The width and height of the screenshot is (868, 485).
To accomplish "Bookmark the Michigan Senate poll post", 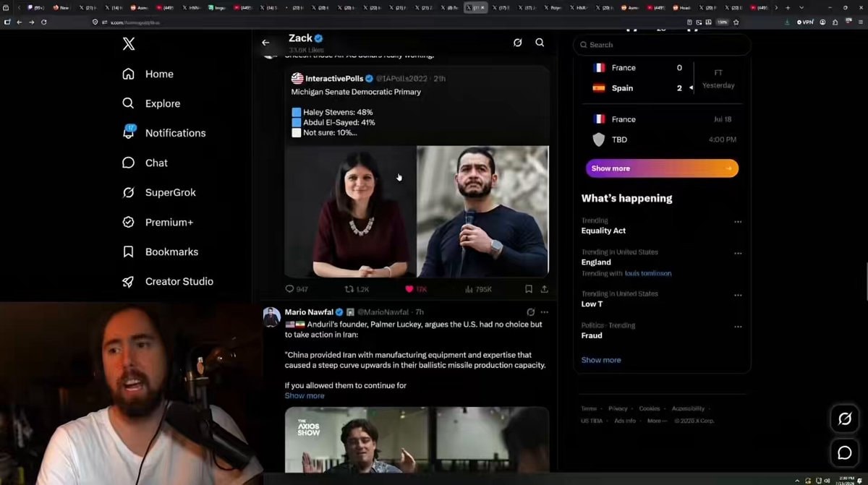I will point(529,289).
